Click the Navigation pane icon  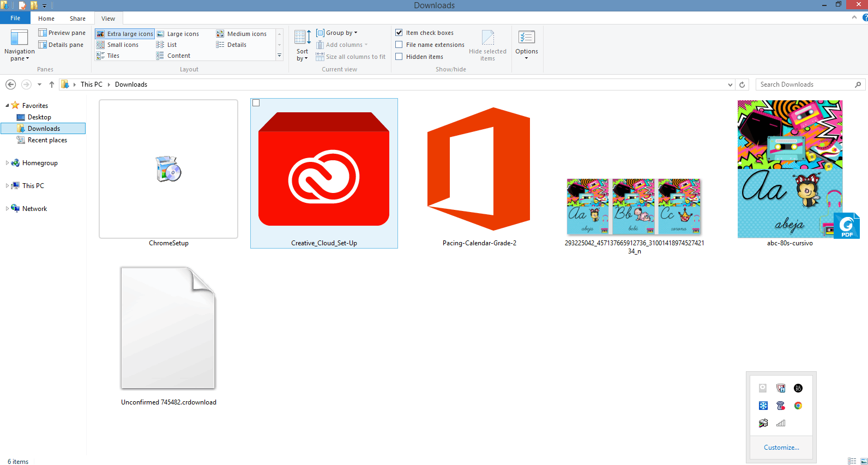[x=20, y=38]
